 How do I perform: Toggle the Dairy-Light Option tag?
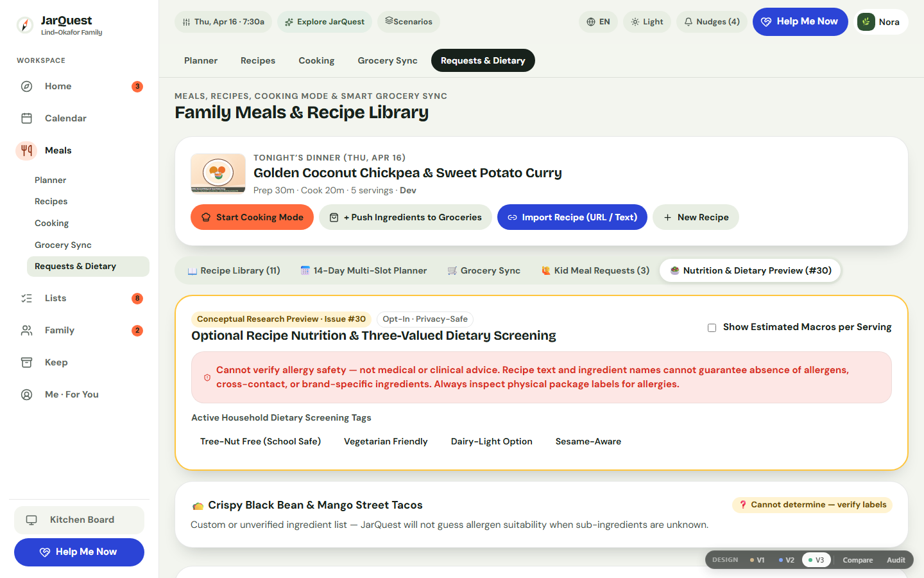coord(492,441)
